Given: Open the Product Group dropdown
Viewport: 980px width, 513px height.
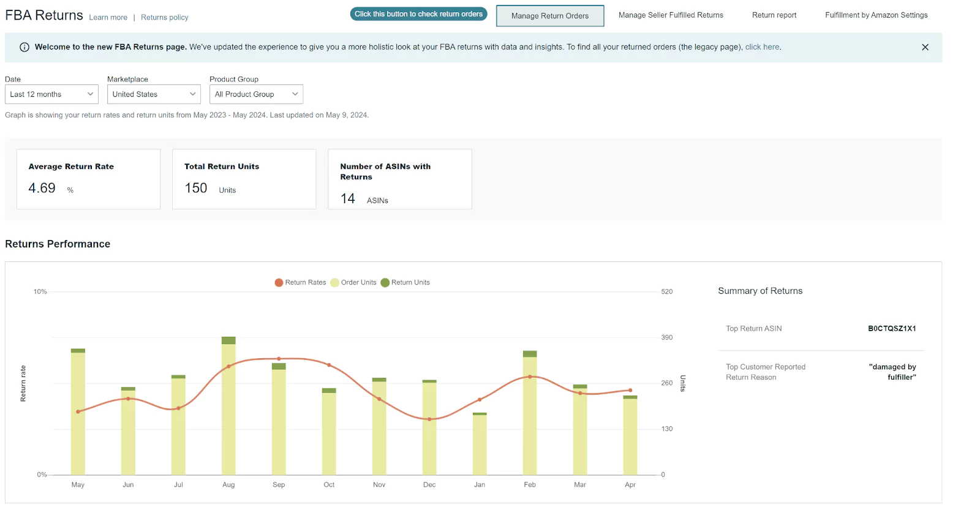Looking at the screenshot, I should coord(256,94).
